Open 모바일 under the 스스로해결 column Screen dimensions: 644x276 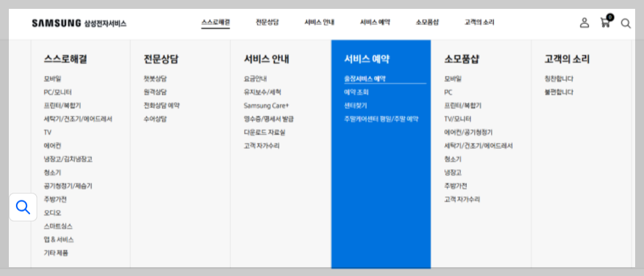(53, 79)
